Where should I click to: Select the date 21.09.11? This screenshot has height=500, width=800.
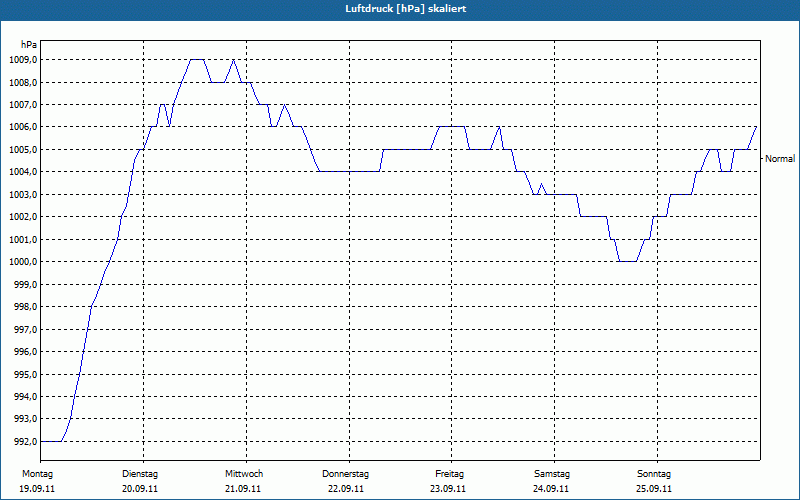pos(243,489)
